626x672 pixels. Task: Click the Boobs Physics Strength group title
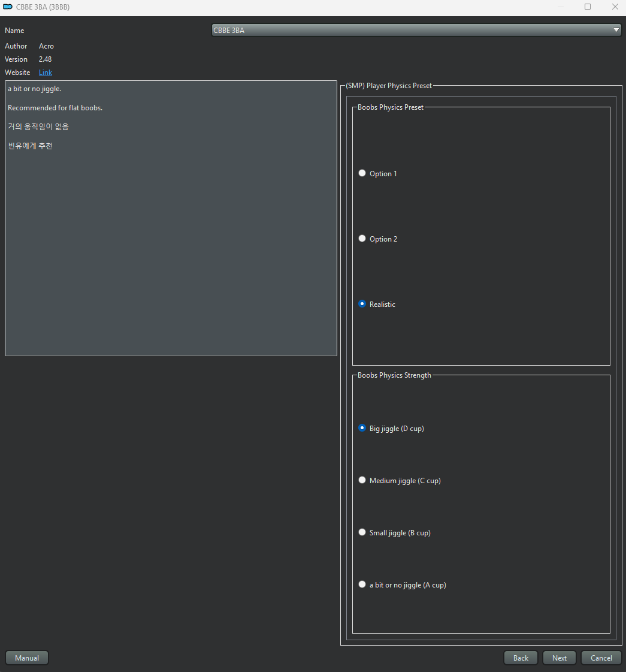click(x=394, y=375)
